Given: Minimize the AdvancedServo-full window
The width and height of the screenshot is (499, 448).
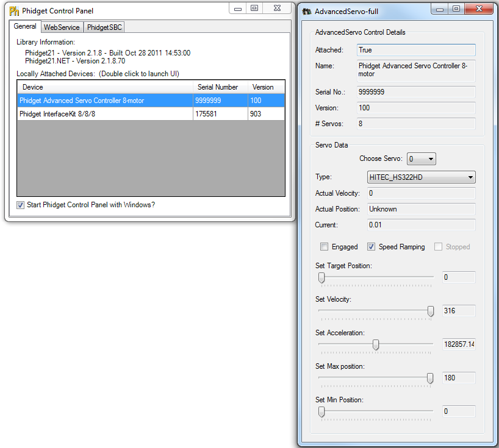Looking at the screenshot, I should [440, 9].
